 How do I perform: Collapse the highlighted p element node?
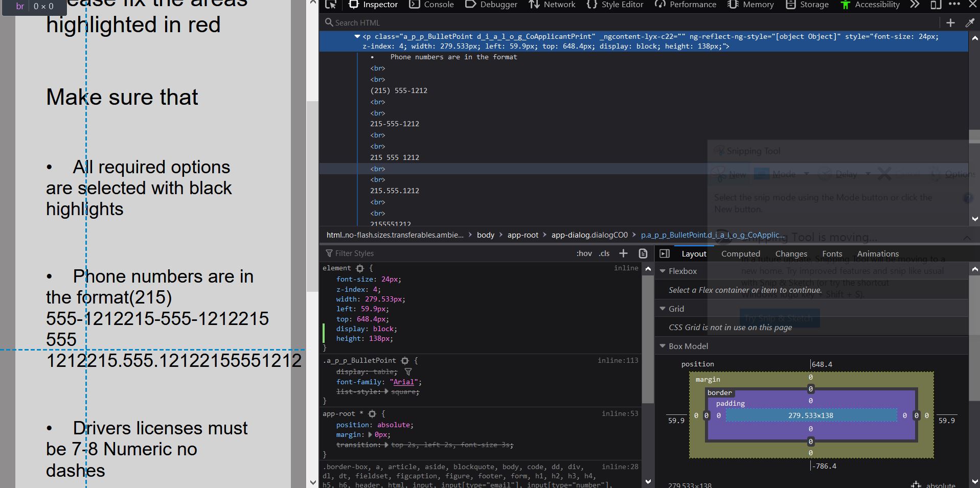tap(357, 36)
